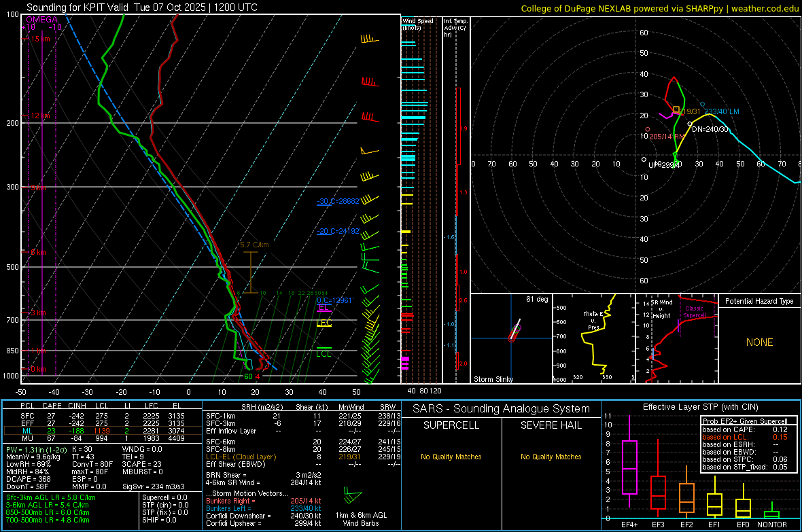This screenshot has height=532, width=802.
Task: Click the '233/40 LM' hodograph label
Action: click(722, 111)
